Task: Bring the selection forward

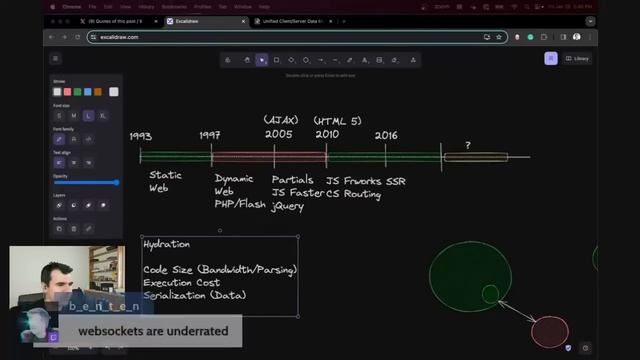Action: tap(89, 205)
